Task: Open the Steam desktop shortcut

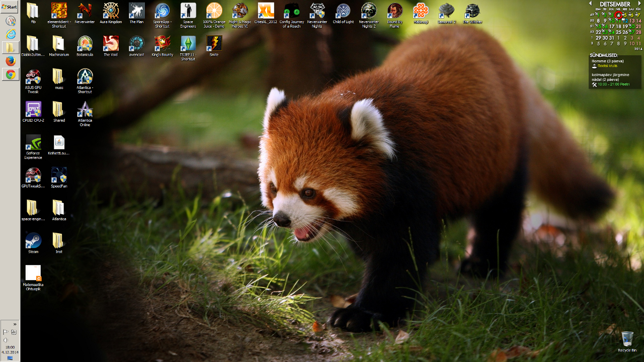Action: tap(33, 241)
